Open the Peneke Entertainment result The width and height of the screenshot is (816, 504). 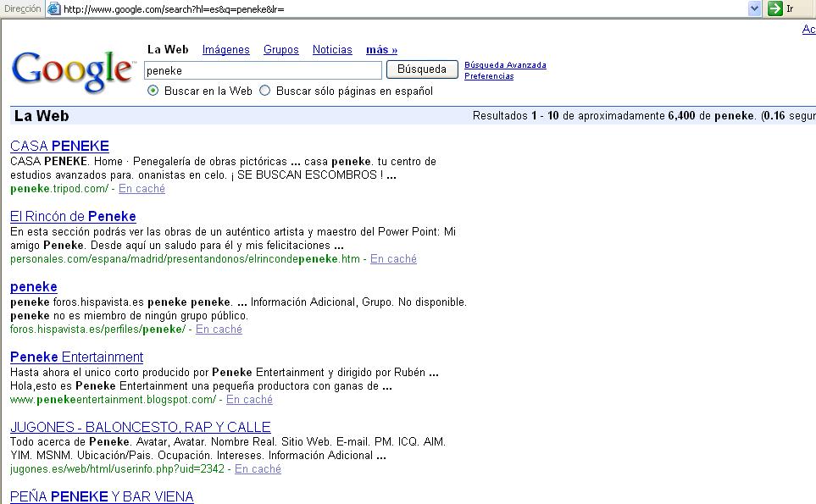(76, 357)
